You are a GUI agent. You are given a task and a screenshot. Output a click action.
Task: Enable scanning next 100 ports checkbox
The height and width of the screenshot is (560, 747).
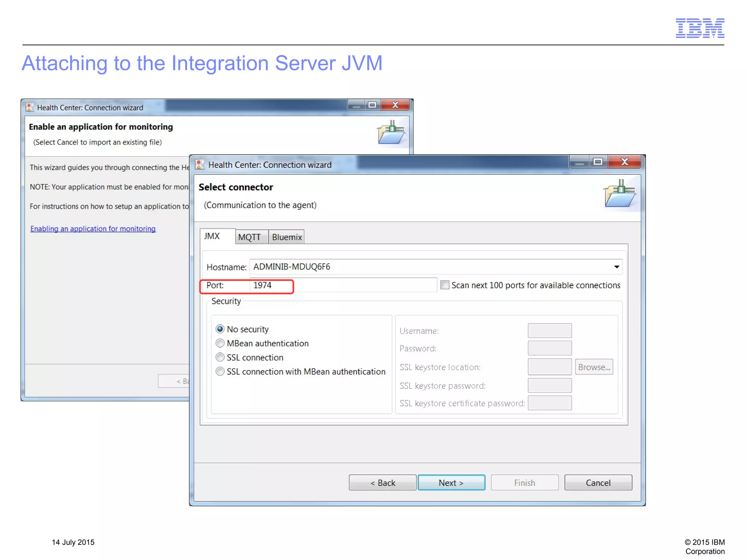(x=445, y=285)
